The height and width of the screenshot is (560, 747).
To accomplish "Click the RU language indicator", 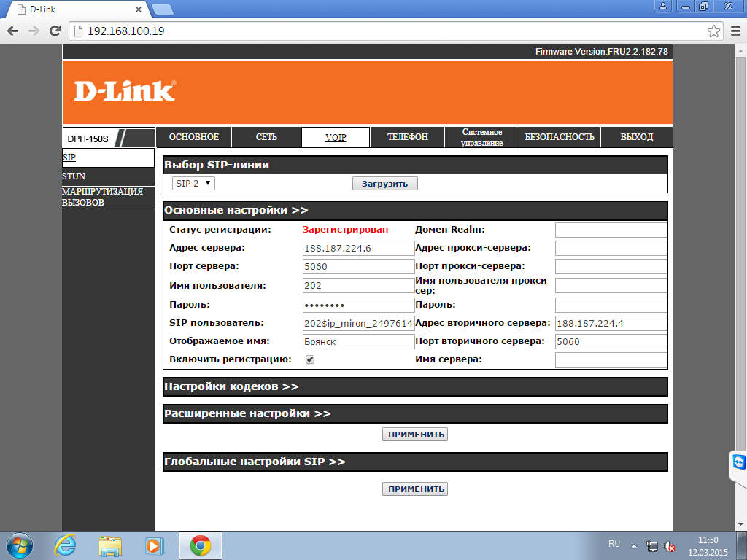I will 614,544.
